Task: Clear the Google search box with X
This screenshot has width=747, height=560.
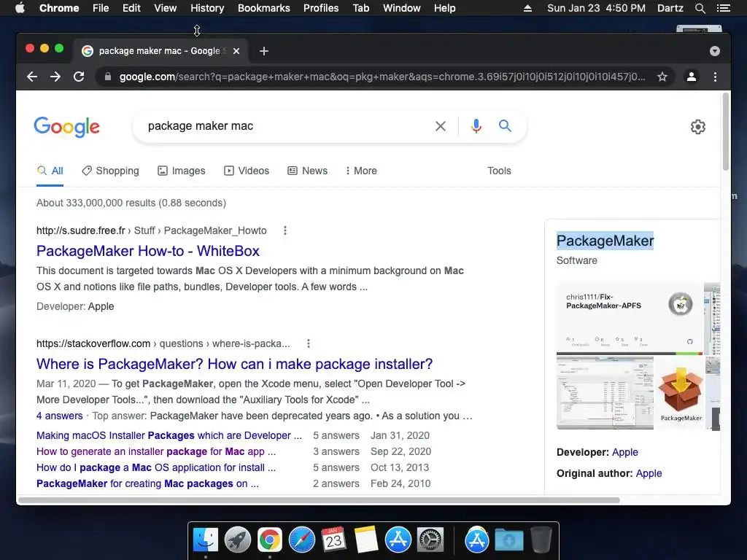Action: (x=441, y=126)
